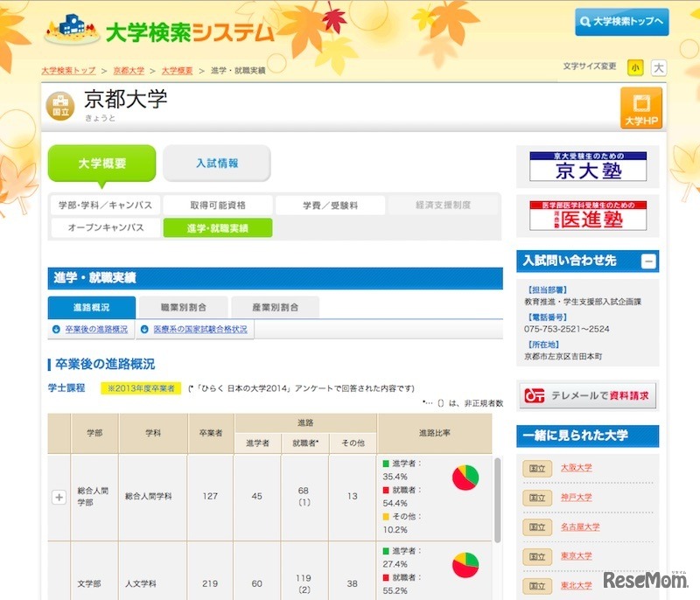This screenshot has height=600, width=700.
Task: Expand the 総合人間学部 table row
Action: pos(58,497)
